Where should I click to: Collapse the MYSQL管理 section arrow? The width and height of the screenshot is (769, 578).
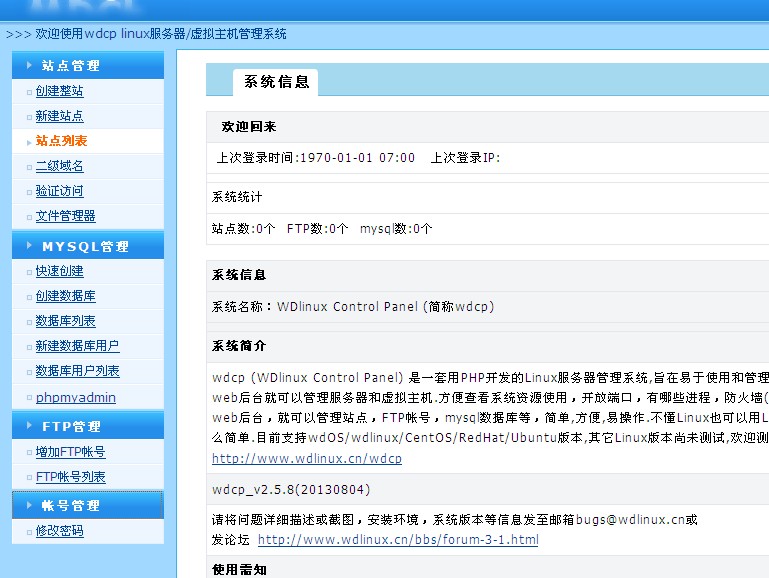[x=29, y=246]
